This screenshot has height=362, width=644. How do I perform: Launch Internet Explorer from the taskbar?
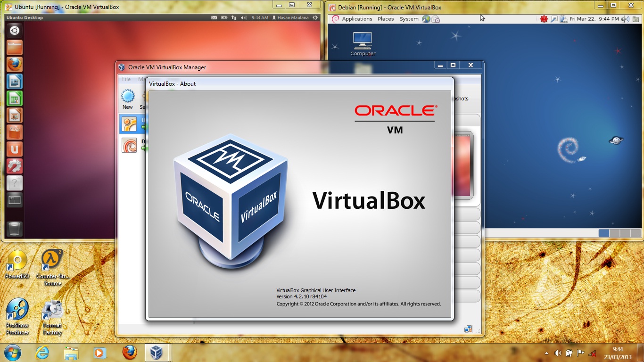coord(42,352)
